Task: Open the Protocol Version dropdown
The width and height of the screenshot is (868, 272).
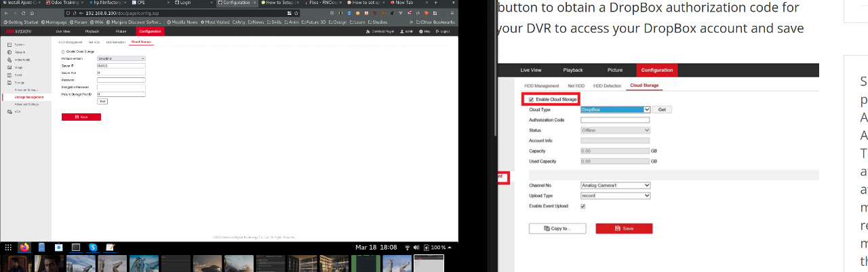Action: pos(121,59)
